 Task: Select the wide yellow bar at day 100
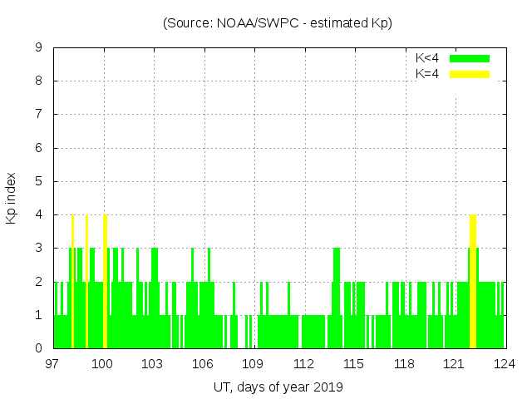pos(105,281)
